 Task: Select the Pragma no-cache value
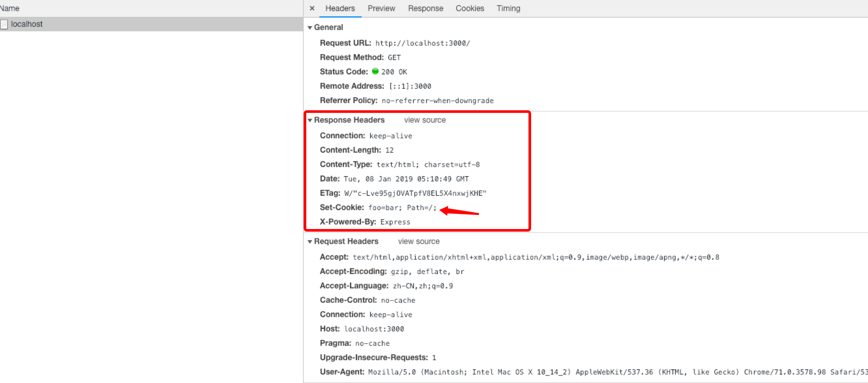pyautogui.click(x=372, y=344)
